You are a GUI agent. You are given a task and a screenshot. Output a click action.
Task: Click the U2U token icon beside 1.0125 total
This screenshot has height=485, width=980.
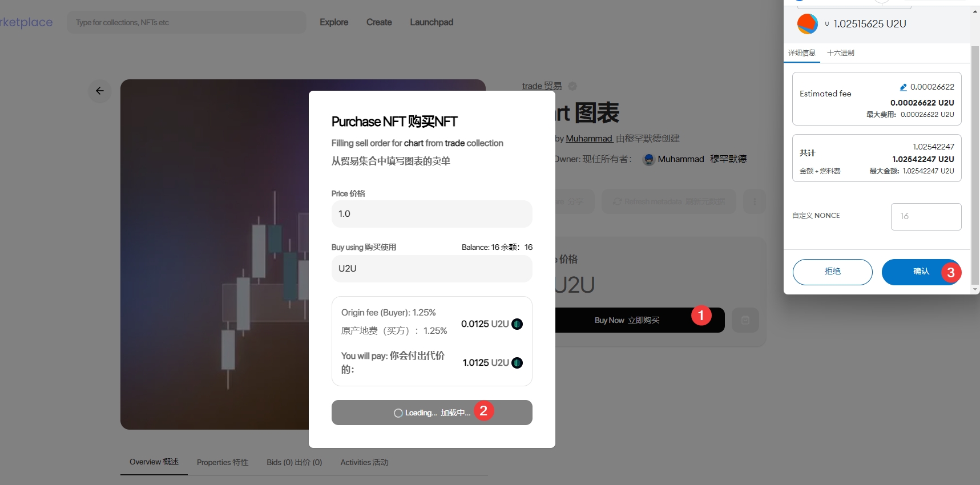click(517, 363)
